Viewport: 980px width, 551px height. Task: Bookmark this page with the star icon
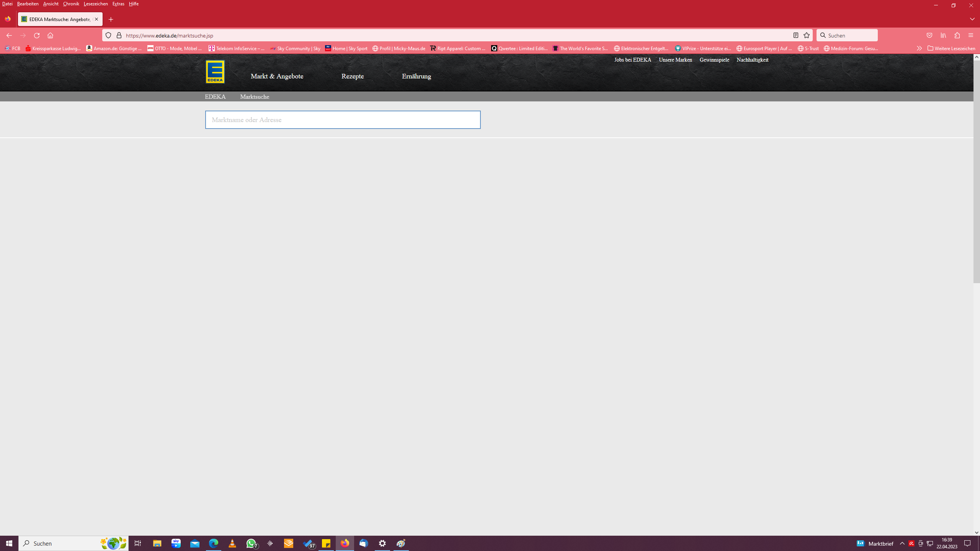click(x=807, y=35)
